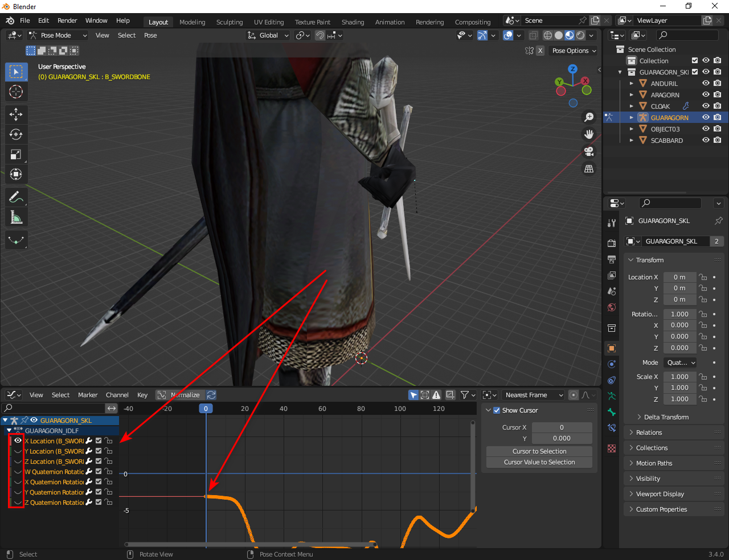Screen dimensions: 729x560
Task: Toggle visibility of X Location channel
Action: click(18, 440)
